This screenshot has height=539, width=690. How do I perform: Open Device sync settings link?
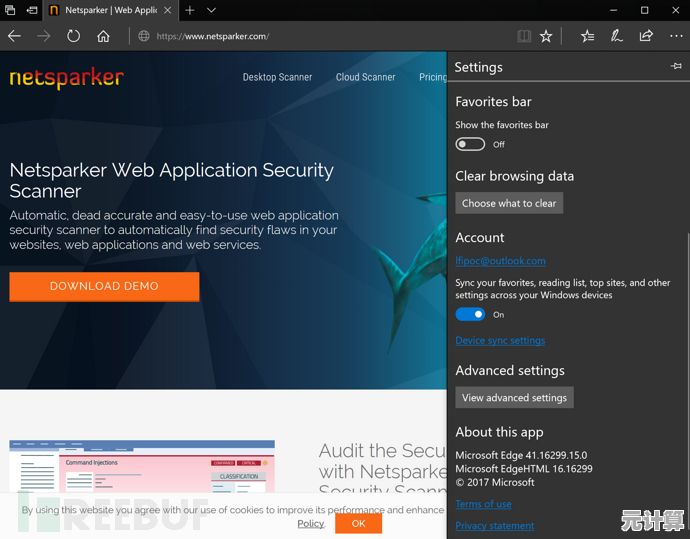click(x=500, y=341)
